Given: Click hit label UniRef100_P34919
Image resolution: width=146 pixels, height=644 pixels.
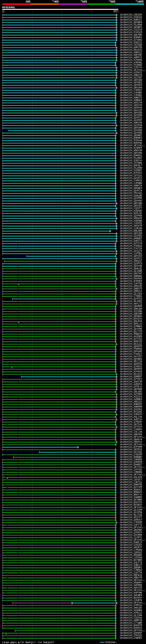Looking at the screenshot, I should tap(131, 246).
